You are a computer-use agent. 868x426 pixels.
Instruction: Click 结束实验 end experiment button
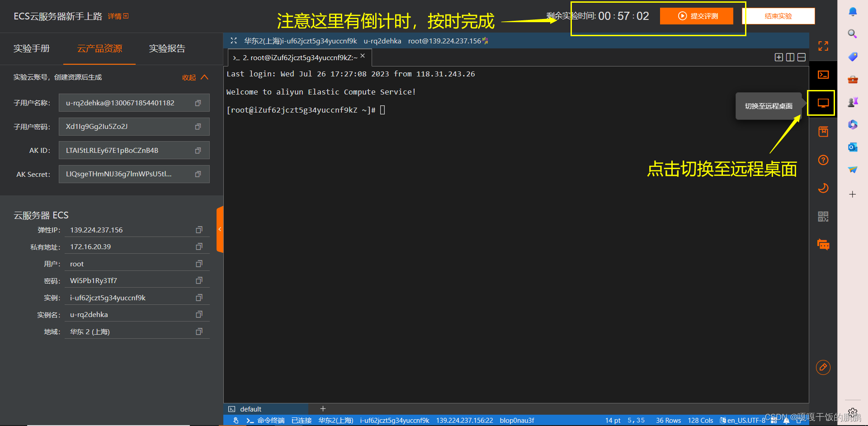coord(778,16)
